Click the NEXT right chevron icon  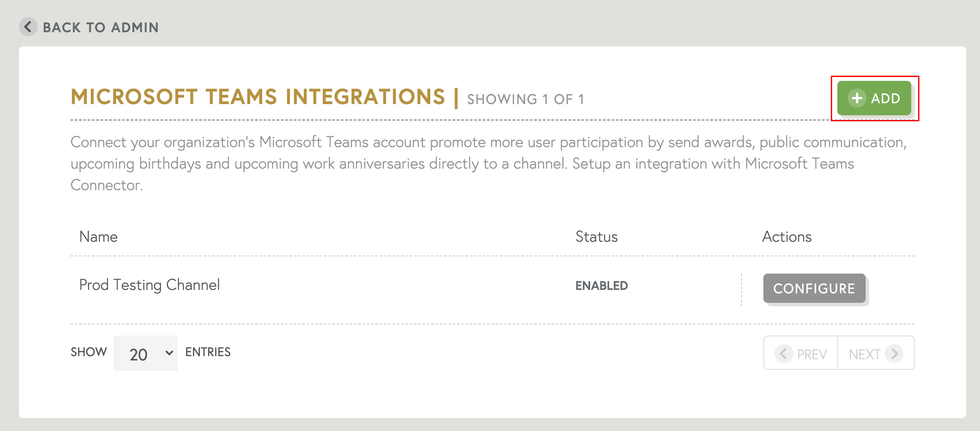pos(894,354)
